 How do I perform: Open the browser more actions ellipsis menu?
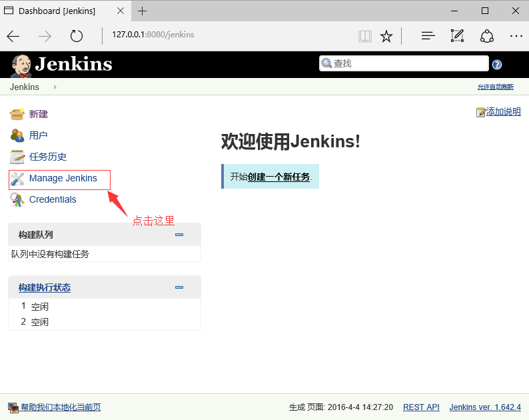tap(516, 36)
